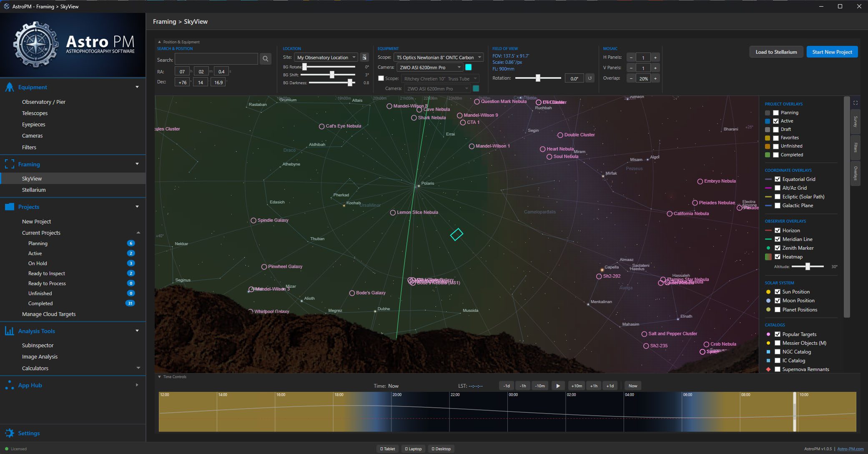Click Load to Stellarium button
This screenshot has width=868, height=454.
(776, 52)
